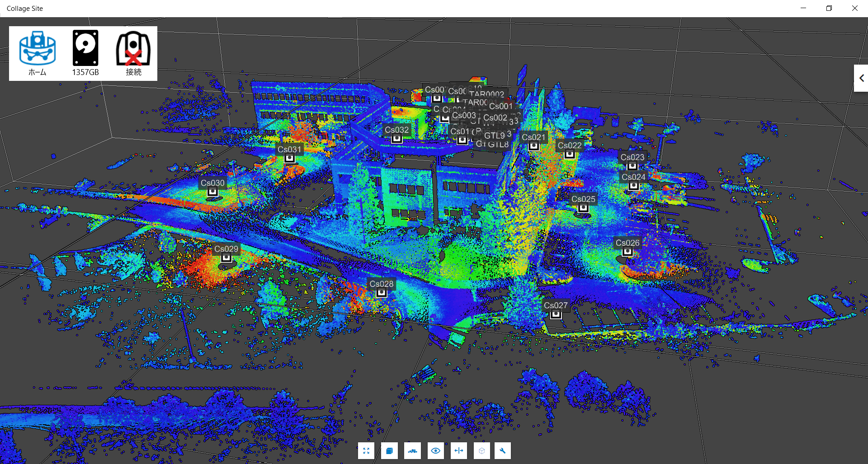This screenshot has height=464, width=868.
Task: Toggle the wireframe cube icon
Action: coord(481,450)
